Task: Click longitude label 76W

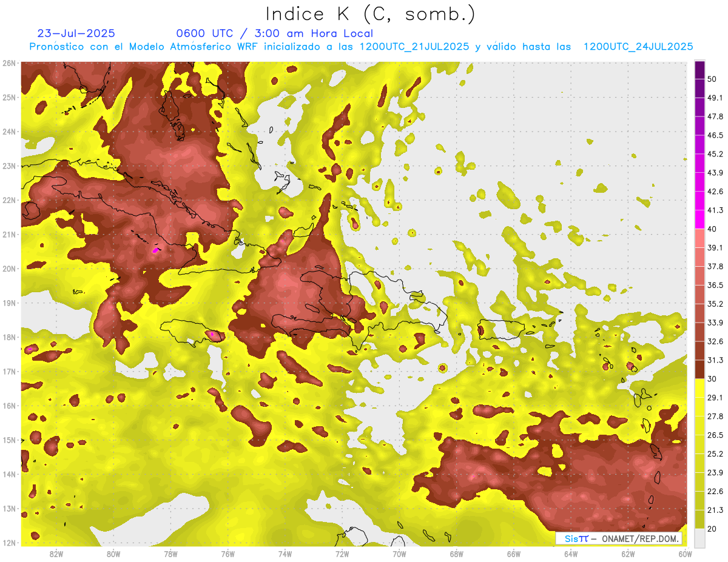Action: point(228,554)
